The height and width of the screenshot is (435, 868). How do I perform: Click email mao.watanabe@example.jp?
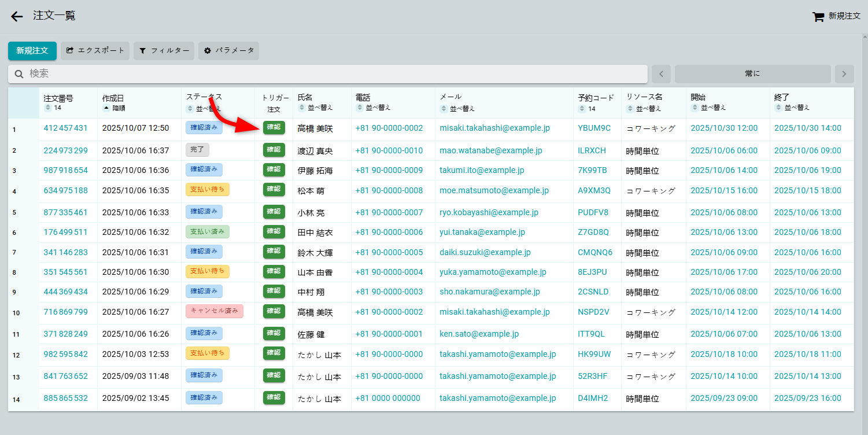point(490,150)
